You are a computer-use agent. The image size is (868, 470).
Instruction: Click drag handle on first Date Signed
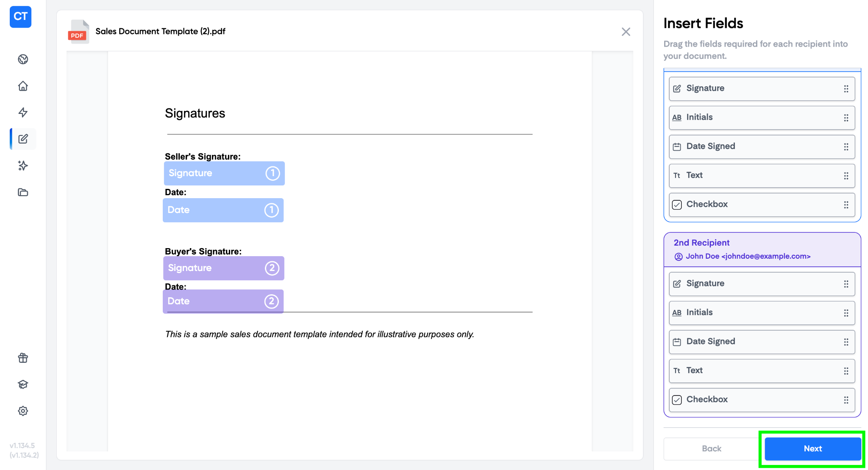point(846,147)
